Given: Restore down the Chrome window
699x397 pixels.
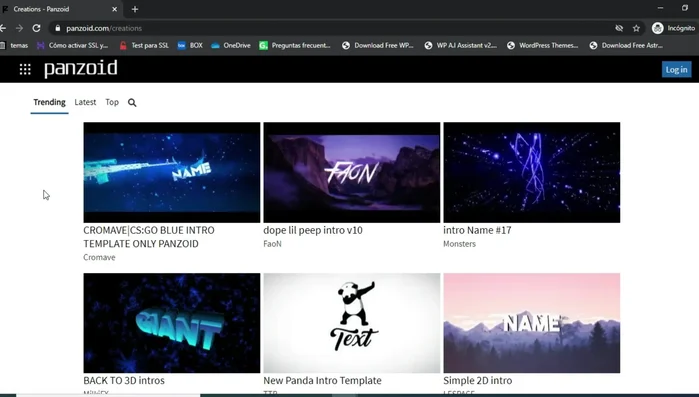Looking at the screenshot, I should [x=685, y=8].
